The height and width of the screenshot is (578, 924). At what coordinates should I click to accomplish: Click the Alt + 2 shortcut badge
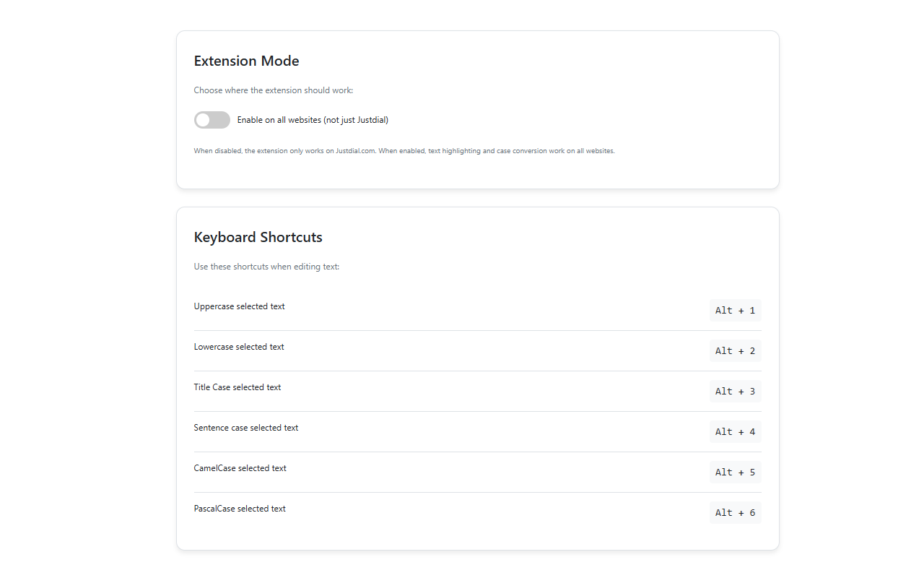tap(735, 351)
